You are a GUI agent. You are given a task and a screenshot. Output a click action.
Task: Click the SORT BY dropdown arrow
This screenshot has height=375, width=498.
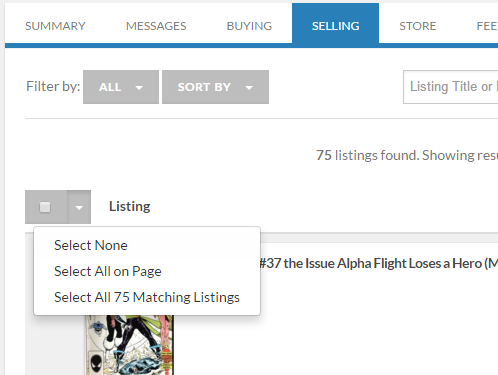pos(249,88)
